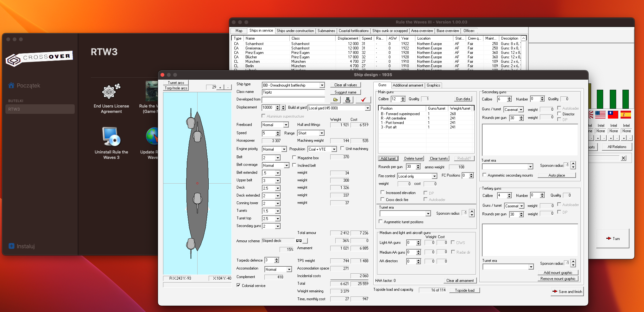Open Początek home in CrossOver sidebar
This screenshot has height=312, width=644.
point(24,86)
